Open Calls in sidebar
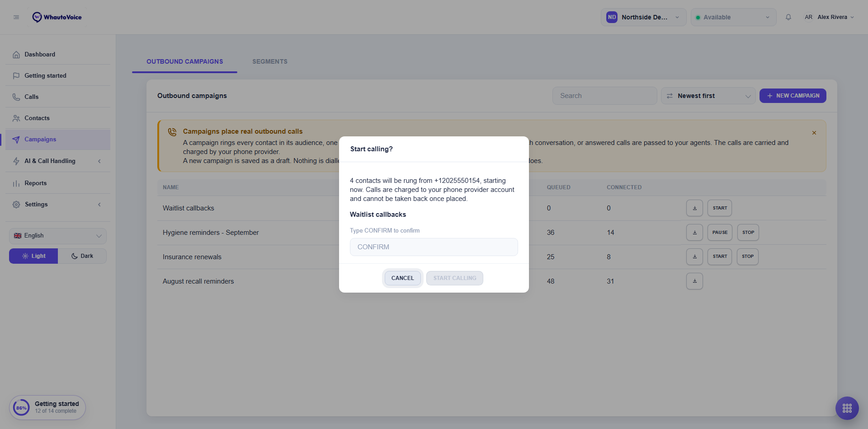 coord(58,97)
